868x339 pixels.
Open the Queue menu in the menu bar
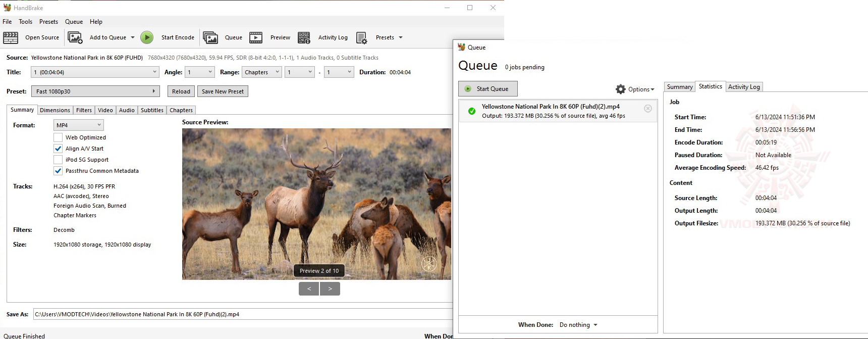pyautogui.click(x=74, y=22)
